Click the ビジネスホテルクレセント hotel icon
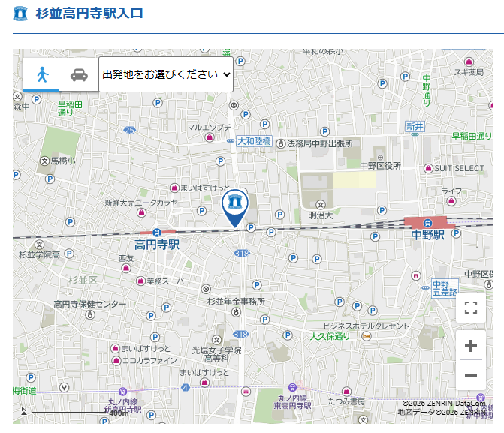Screen dimensions: 504x433 (366, 336)
